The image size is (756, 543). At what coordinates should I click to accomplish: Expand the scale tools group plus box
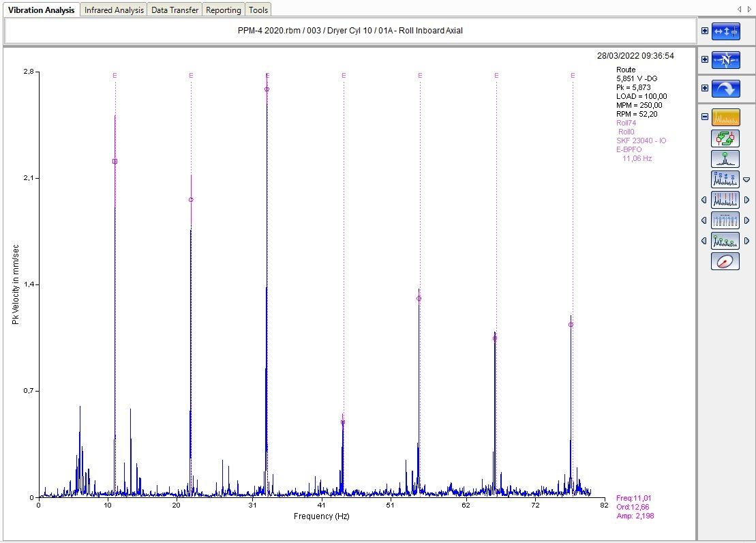click(x=705, y=31)
